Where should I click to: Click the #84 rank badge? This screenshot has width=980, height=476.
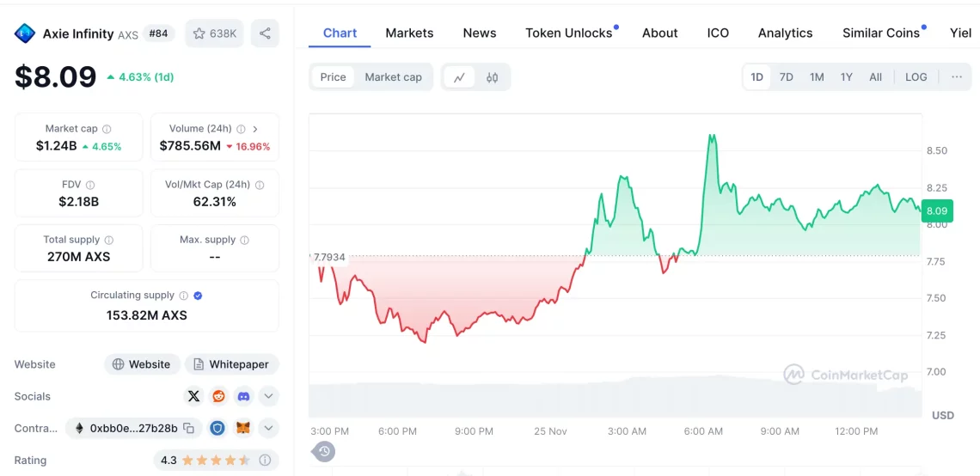[x=159, y=34]
